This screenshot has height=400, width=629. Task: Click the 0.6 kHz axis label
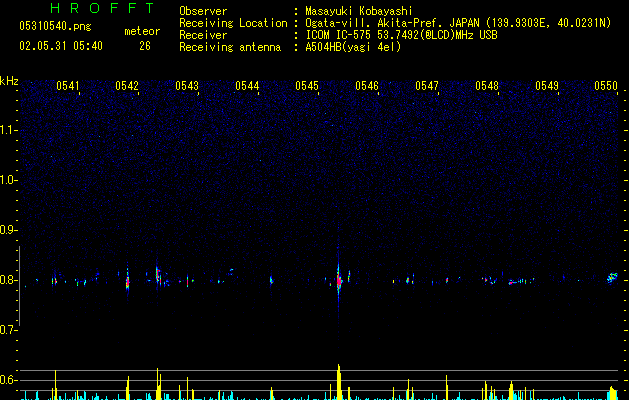point(8,380)
